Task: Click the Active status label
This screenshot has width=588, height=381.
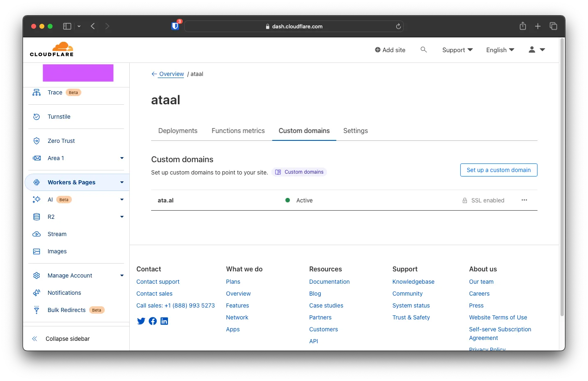Action: [305, 200]
